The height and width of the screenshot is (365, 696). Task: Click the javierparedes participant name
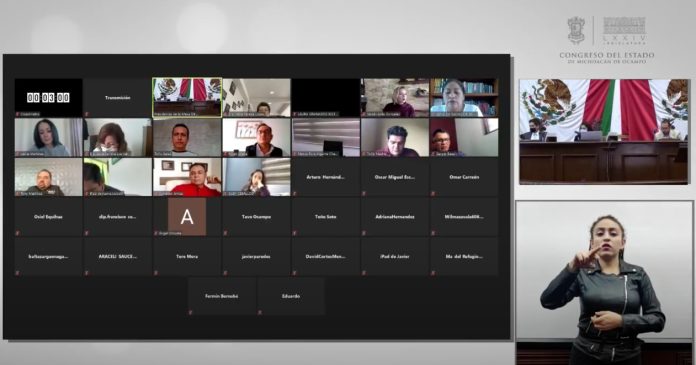pos(256,256)
